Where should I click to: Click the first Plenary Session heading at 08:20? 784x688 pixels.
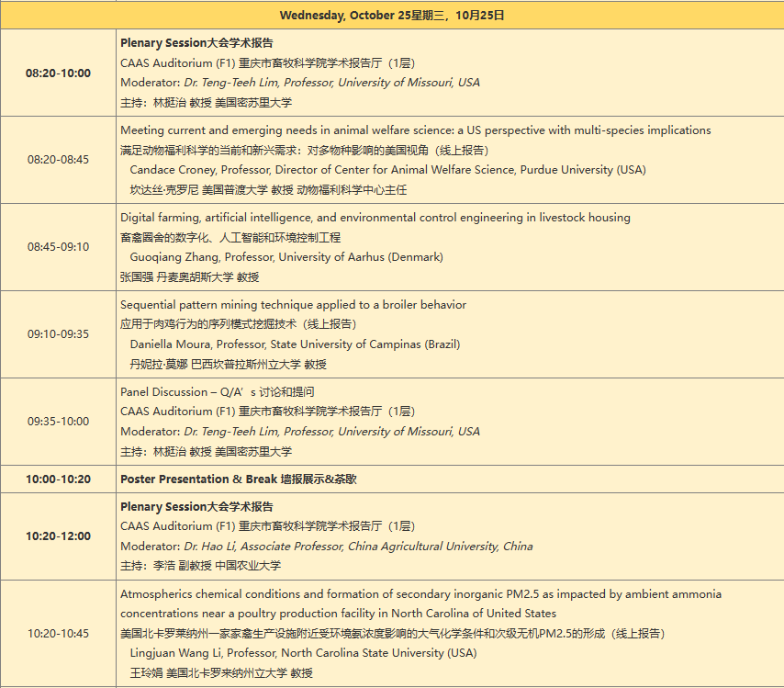click(196, 43)
